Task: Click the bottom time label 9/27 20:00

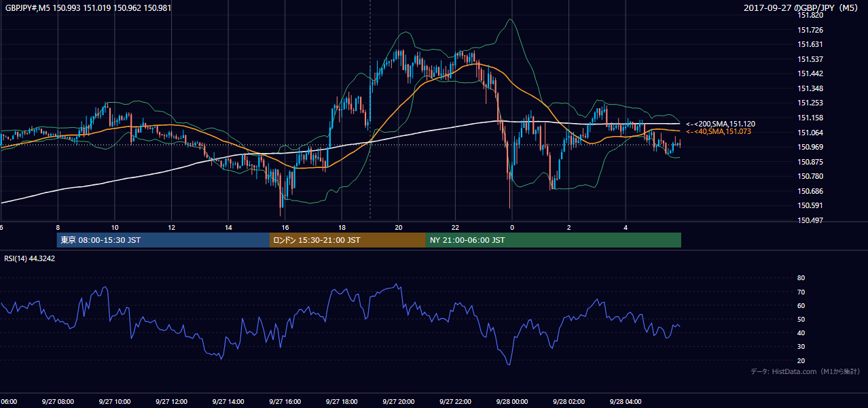Action: tap(398, 401)
